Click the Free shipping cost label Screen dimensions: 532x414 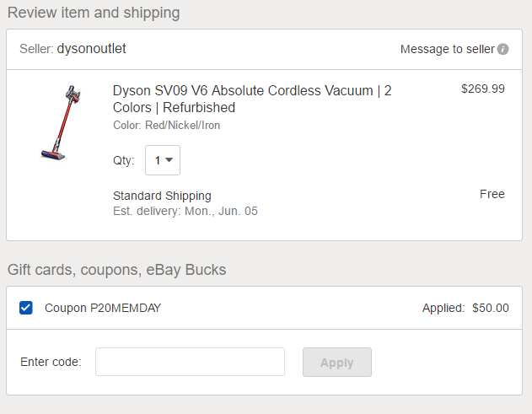click(492, 194)
